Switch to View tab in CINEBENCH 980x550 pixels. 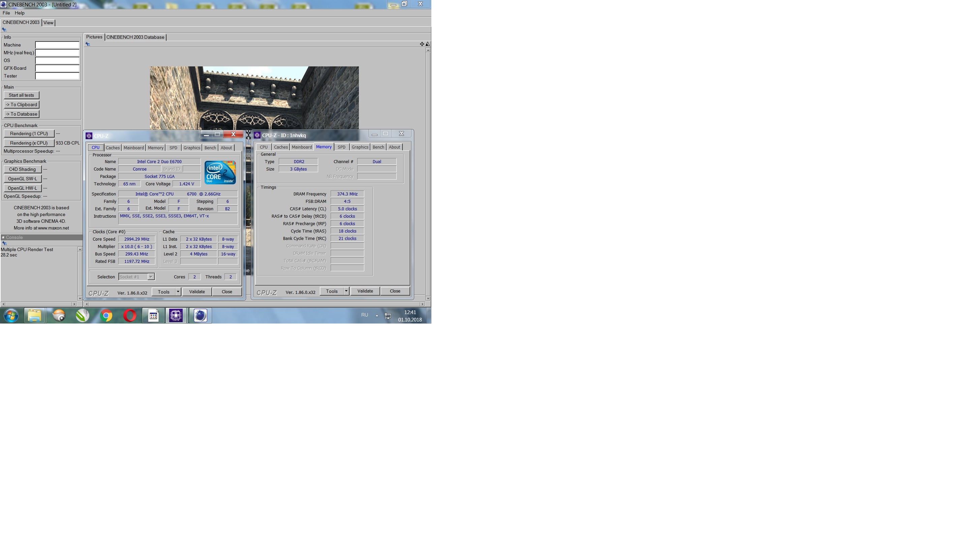pyautogui.click(x=48, y=23)
